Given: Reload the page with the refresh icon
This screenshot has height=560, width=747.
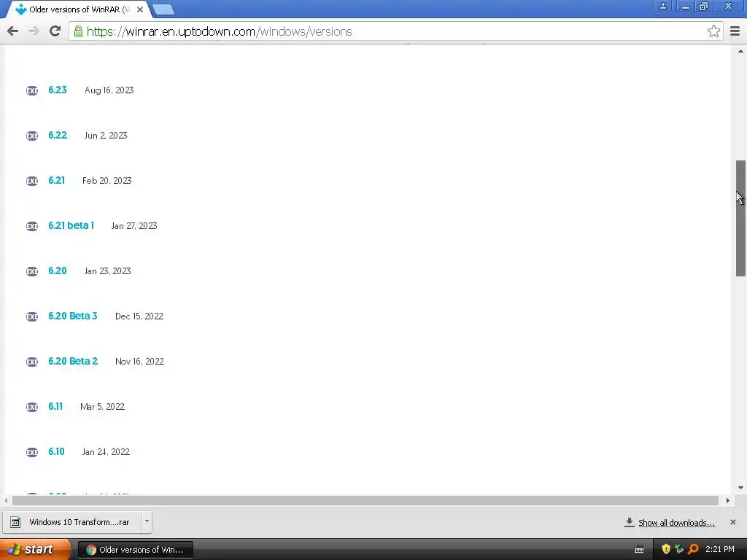Looking at the screenshot, I should tap(55, 31).
